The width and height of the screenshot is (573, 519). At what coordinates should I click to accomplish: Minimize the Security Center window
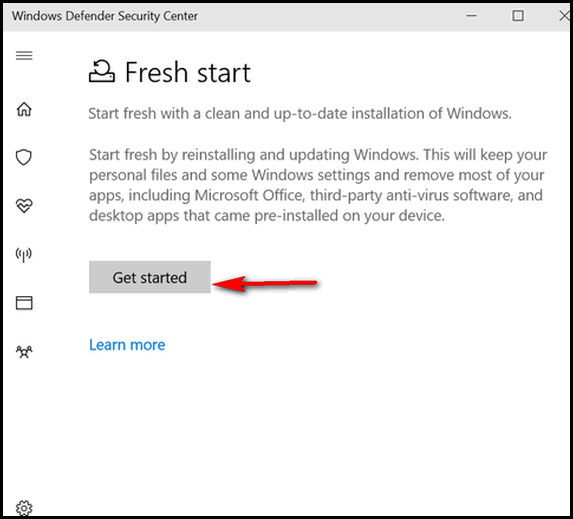tap(471, 16)
